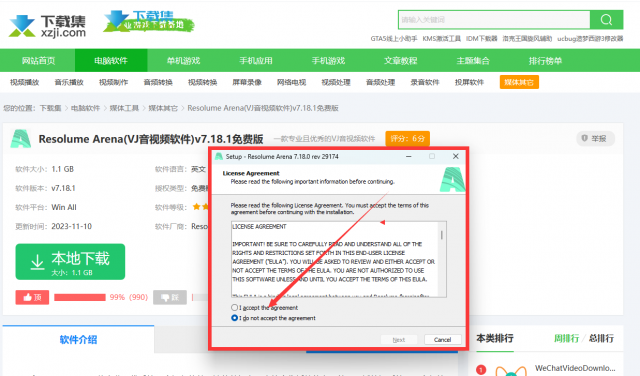Open the 软件介绍 tab

[78, 340]
